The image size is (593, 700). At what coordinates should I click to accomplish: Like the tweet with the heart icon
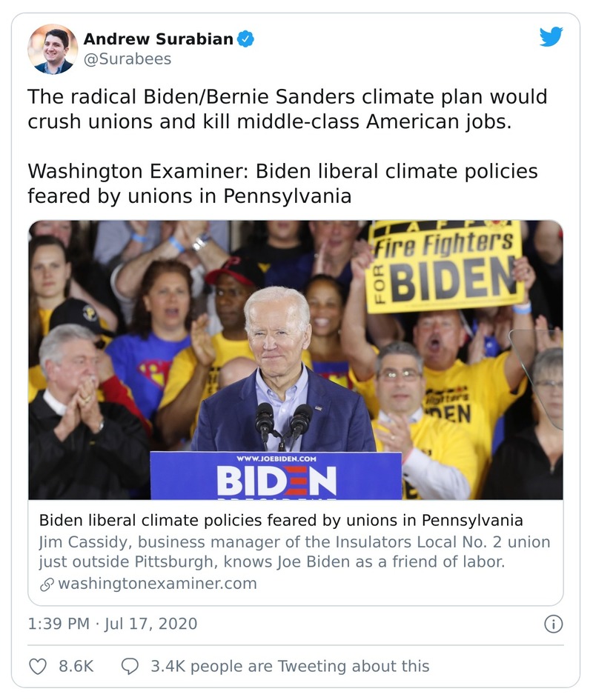pyautogui.click(x=37, y=666)
